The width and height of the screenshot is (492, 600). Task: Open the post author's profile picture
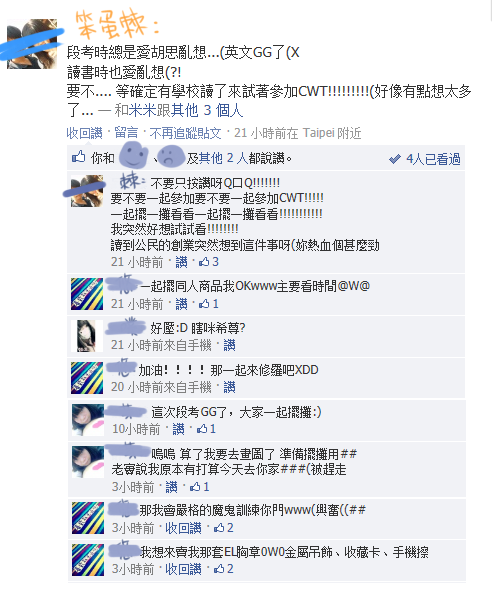32,44
